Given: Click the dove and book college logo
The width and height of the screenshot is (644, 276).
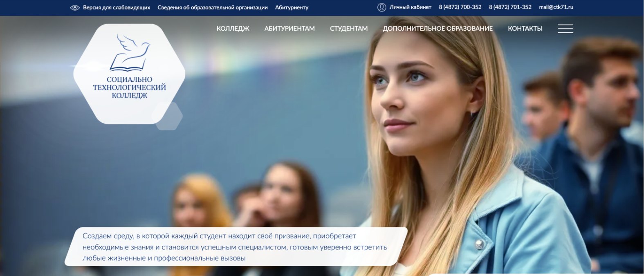Looking at the screenshot, I should click(129, 53).
